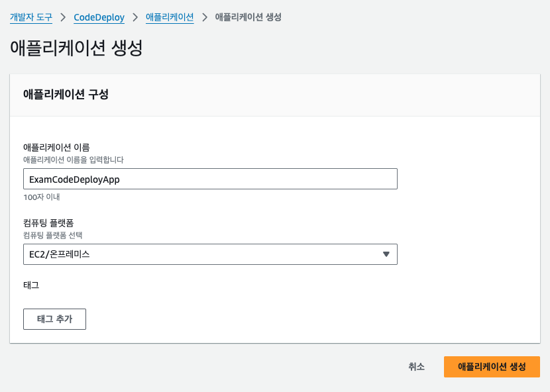Click the chevron before 애플리케이션 생성 breadcrumb

pyautogui.click(x=205, y=17)
